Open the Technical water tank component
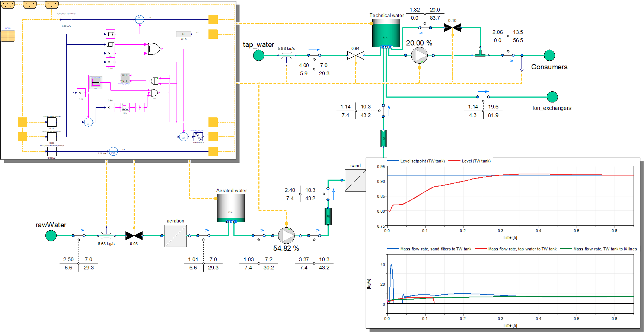 point(386,33)
